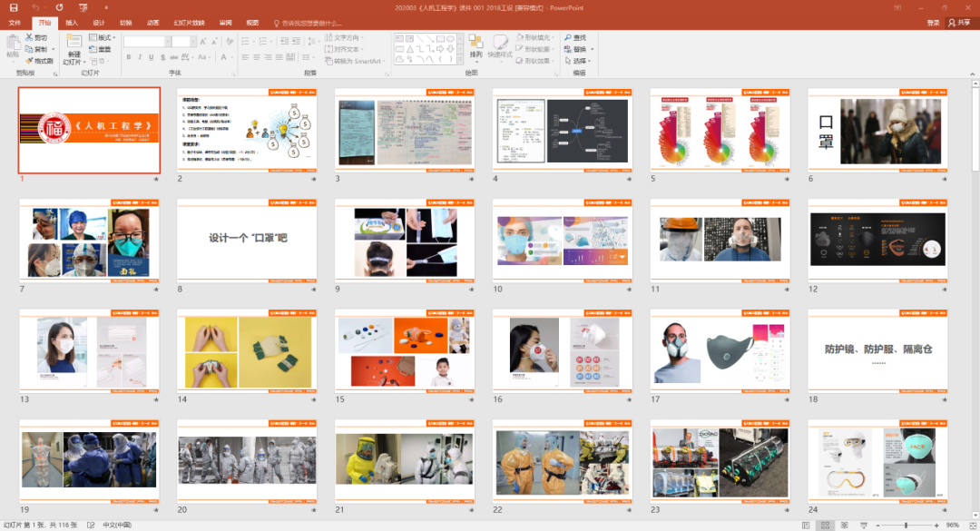
Task: Open the 文件 (File) tab
Action: pos(15,23)
